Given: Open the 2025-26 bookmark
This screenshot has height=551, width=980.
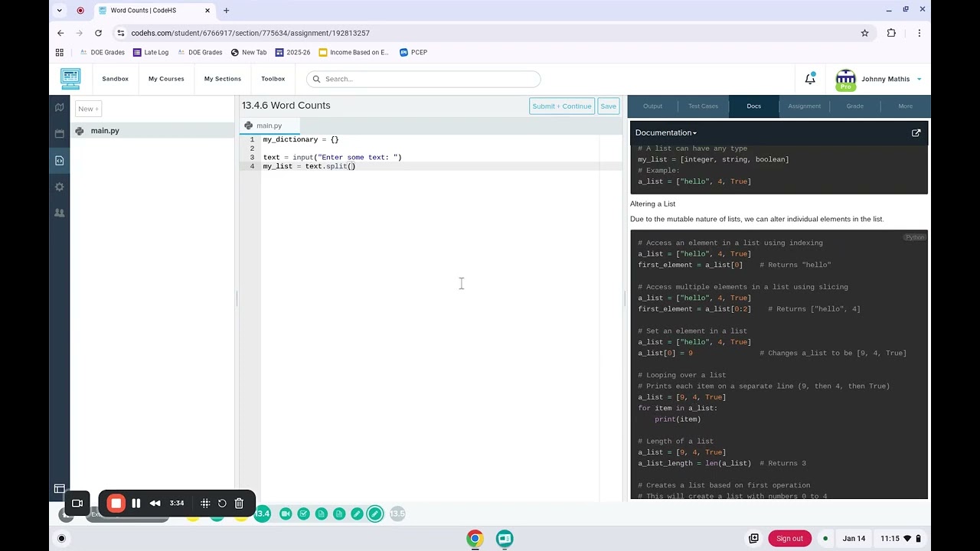Looking at the screenshot, I should pyautogui.click(x=292, y=52).
